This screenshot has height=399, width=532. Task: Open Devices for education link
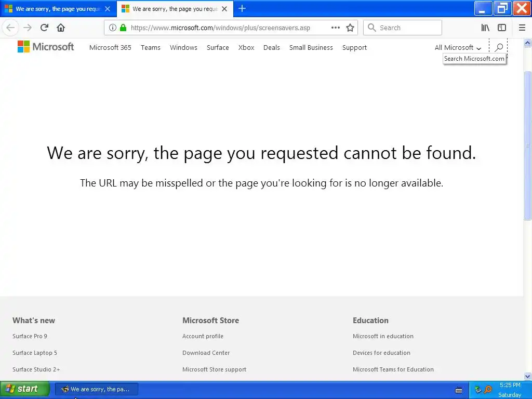coord(381,353)
